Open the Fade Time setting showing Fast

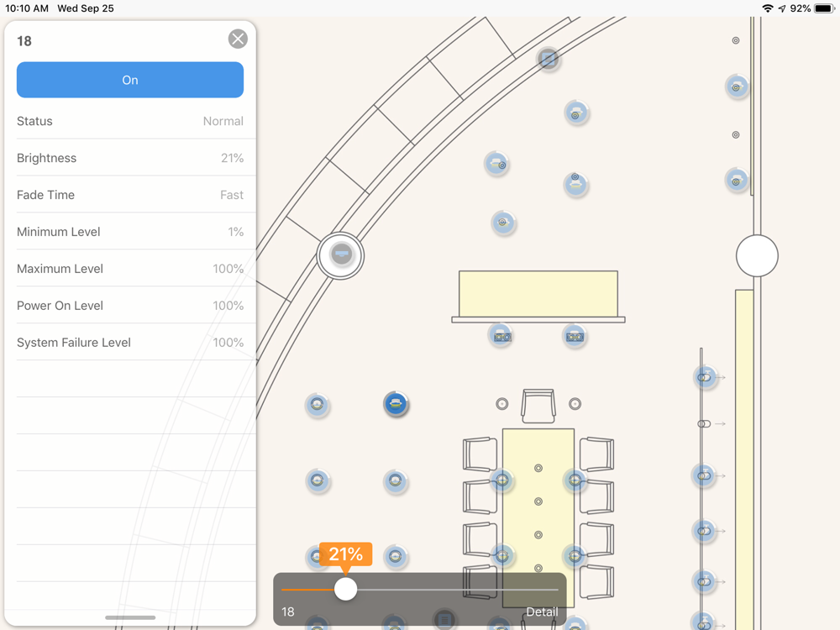tap(130, 195)
